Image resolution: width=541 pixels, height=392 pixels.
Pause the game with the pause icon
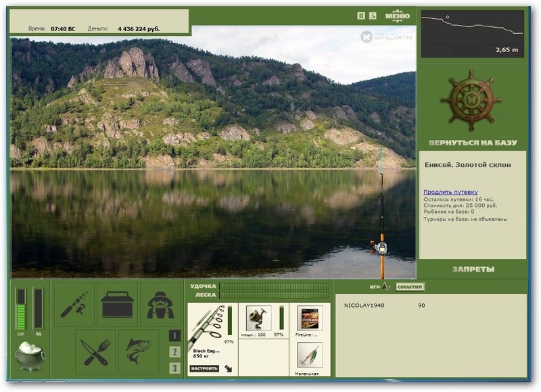(x=361, y=16)
